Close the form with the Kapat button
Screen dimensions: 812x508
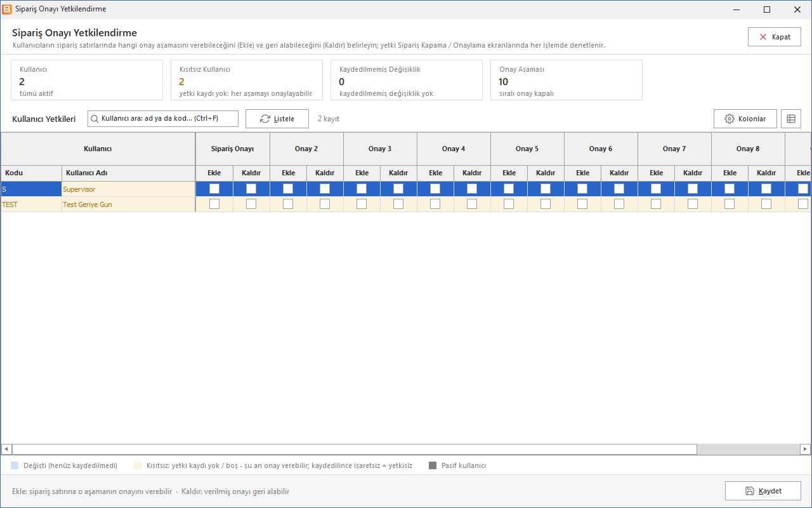[775, 37]
